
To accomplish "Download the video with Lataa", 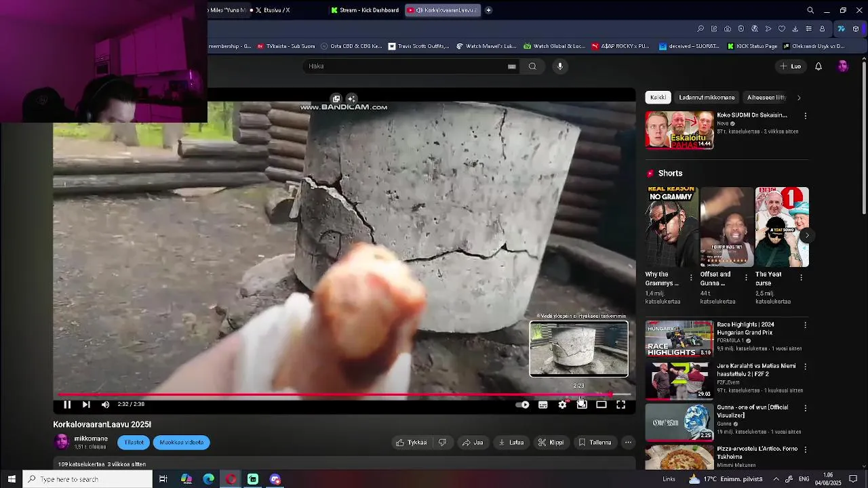I will click(x=511, y=443).
